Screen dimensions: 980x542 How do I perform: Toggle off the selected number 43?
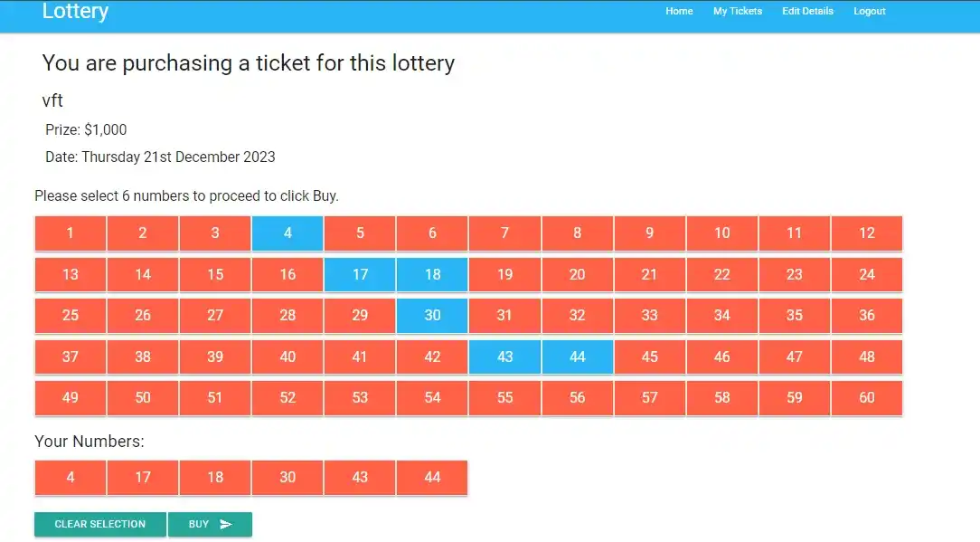tap(504, 357)
